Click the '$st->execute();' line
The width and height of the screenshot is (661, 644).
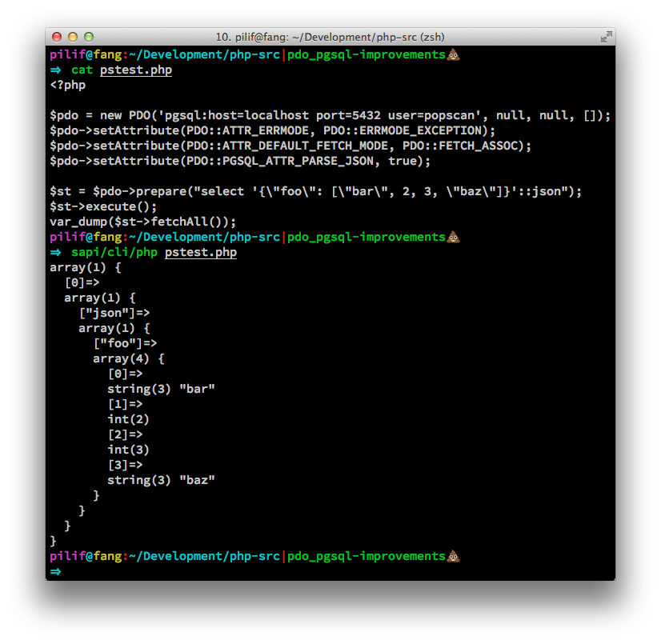103,207
